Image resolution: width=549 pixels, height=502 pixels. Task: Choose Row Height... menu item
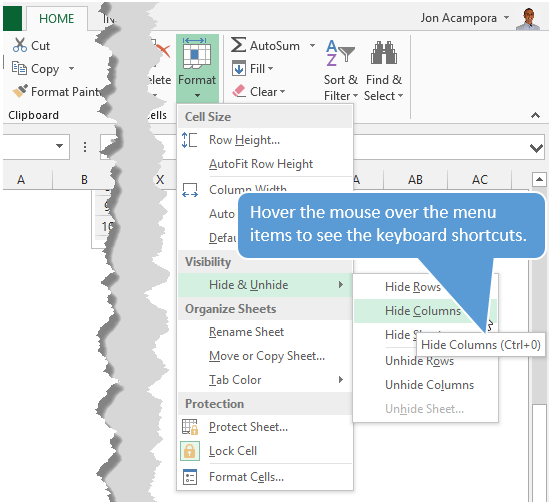click(x=265, y=140)
